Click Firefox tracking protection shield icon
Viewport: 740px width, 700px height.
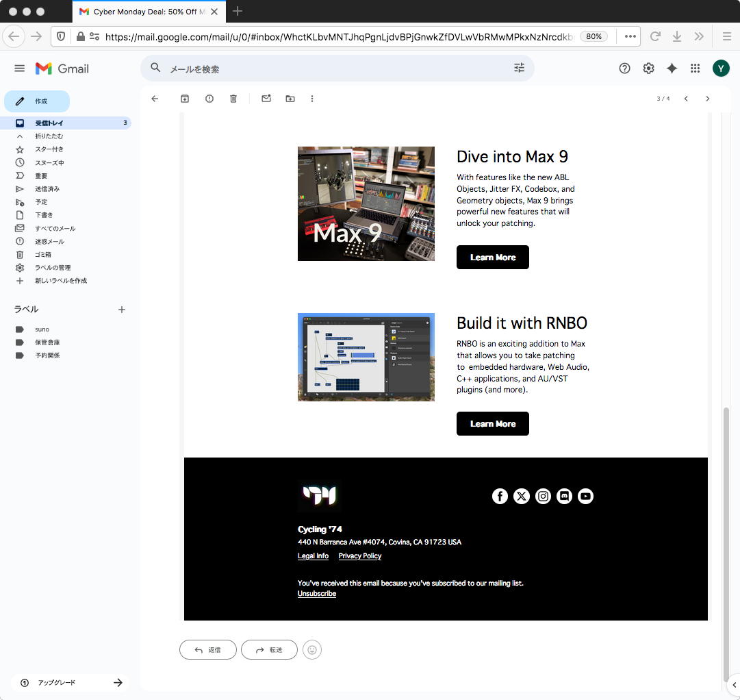tap(61, 36)
